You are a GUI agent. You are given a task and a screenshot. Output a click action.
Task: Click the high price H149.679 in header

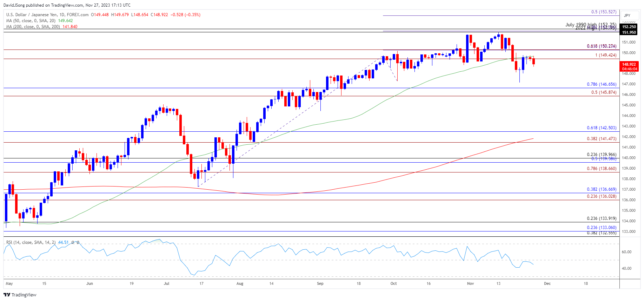click(x=120, y=15)
